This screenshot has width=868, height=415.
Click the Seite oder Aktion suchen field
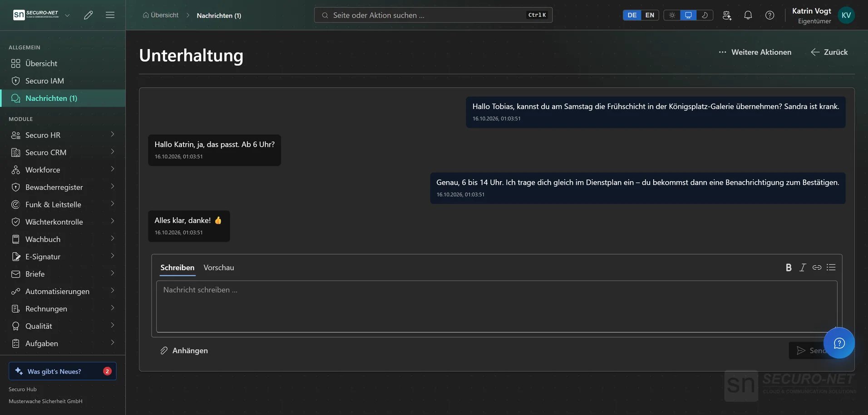pyautogui.click(x=433, y=15)
